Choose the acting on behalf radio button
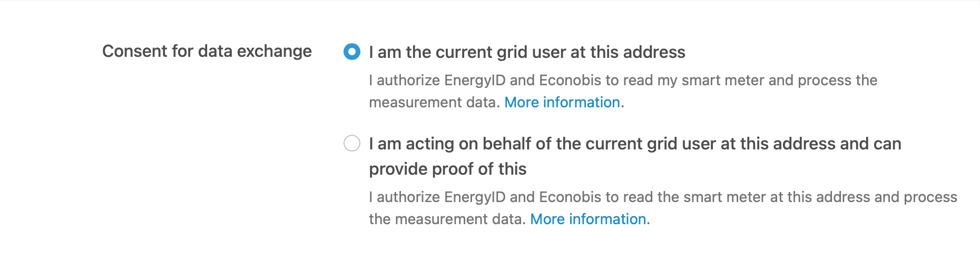 point(352,143)
